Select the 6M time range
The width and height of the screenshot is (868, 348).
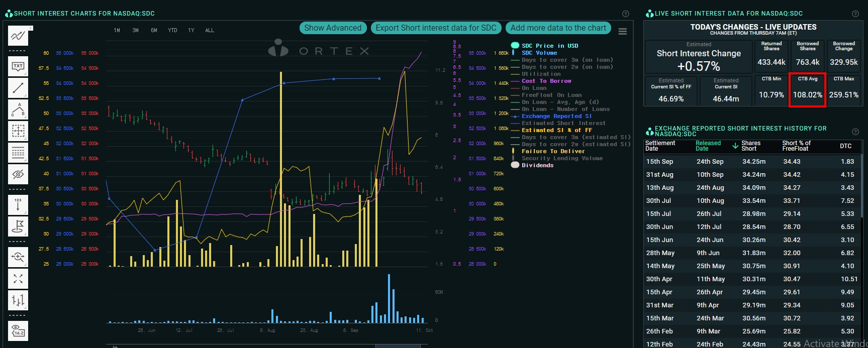pyautogui.click(x=154, y=30)
